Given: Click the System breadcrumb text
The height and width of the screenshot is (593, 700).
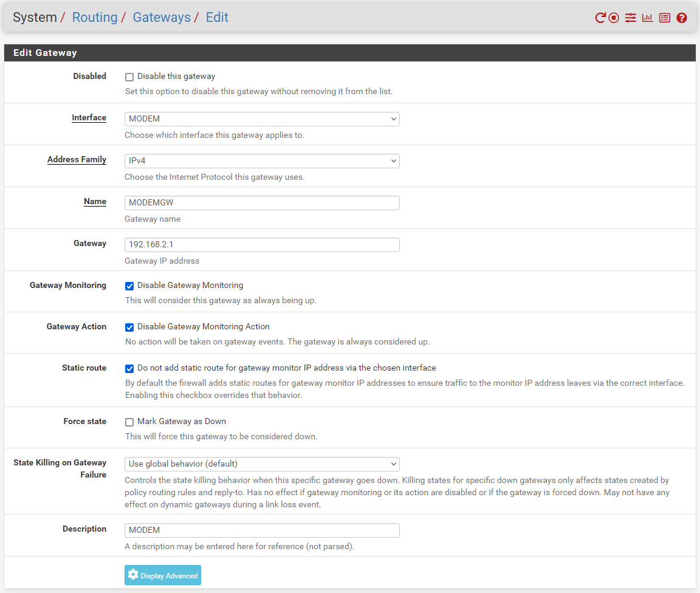Looking at the screenshot, I should point(35,18).
